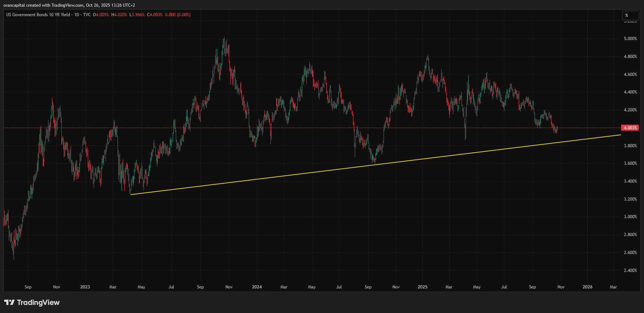This screenshot has width=644, height=313.
Task: Click the 4.400% price axis label
Action: point(630,92)
